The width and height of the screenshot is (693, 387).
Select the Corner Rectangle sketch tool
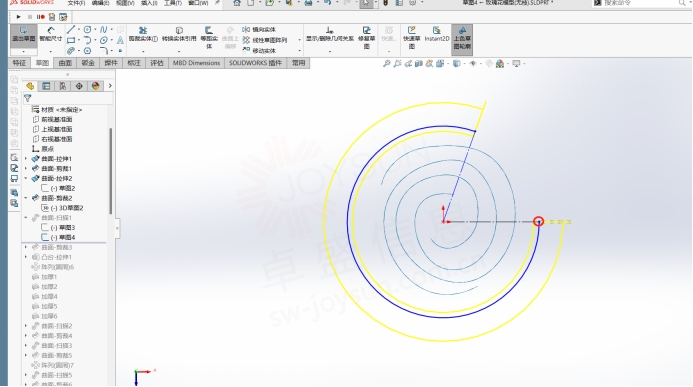(71, 40)
